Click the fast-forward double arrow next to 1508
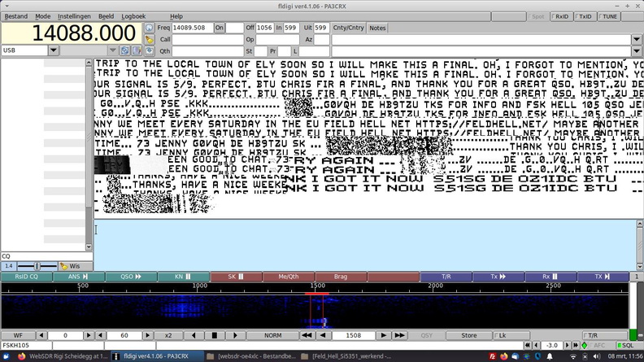The image size is (644, 362). click(x=398, y=335)
